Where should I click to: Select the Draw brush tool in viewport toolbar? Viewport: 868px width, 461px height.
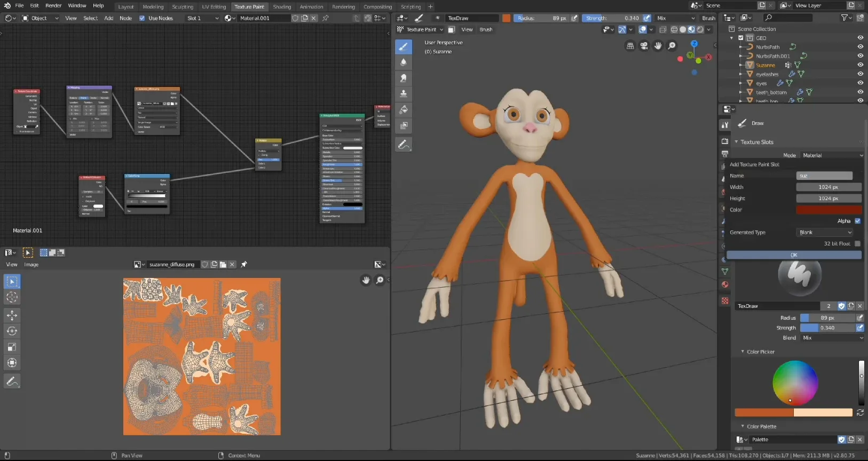pos(404,47)
